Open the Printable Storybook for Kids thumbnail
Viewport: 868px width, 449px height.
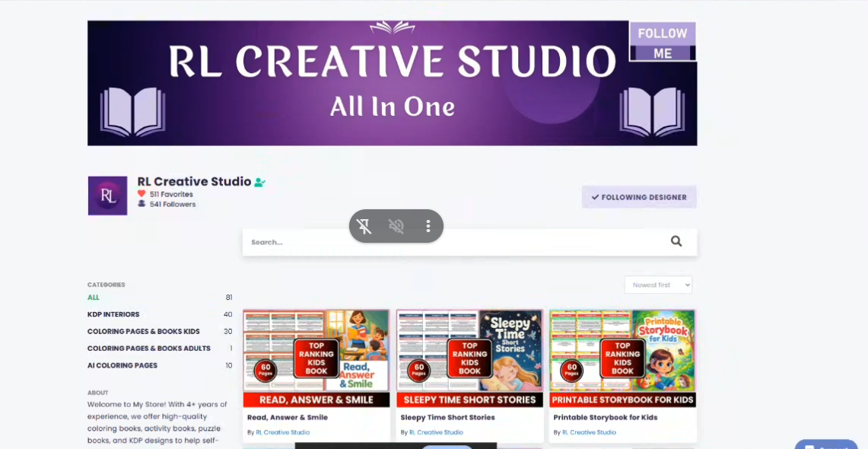click(622, 358)
